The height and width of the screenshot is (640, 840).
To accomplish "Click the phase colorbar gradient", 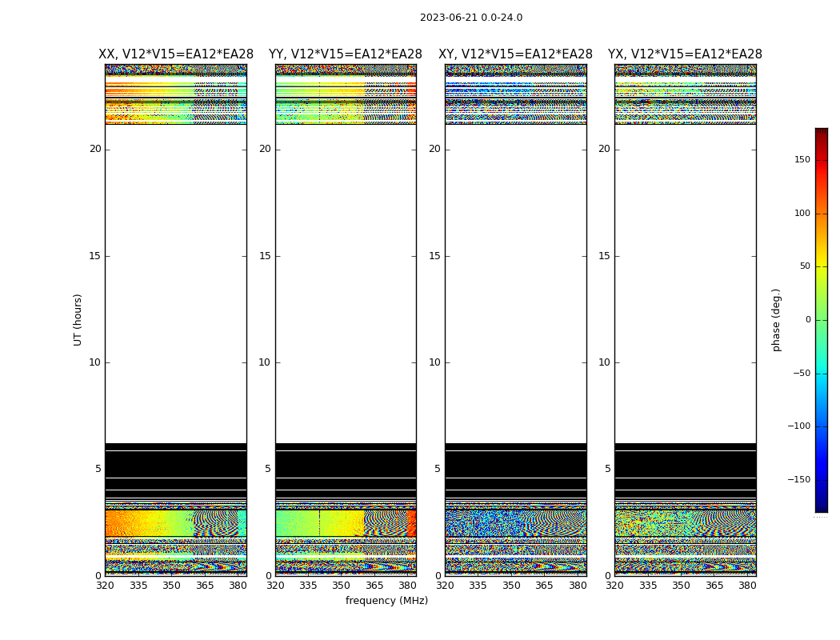I will tap(822, 320).
